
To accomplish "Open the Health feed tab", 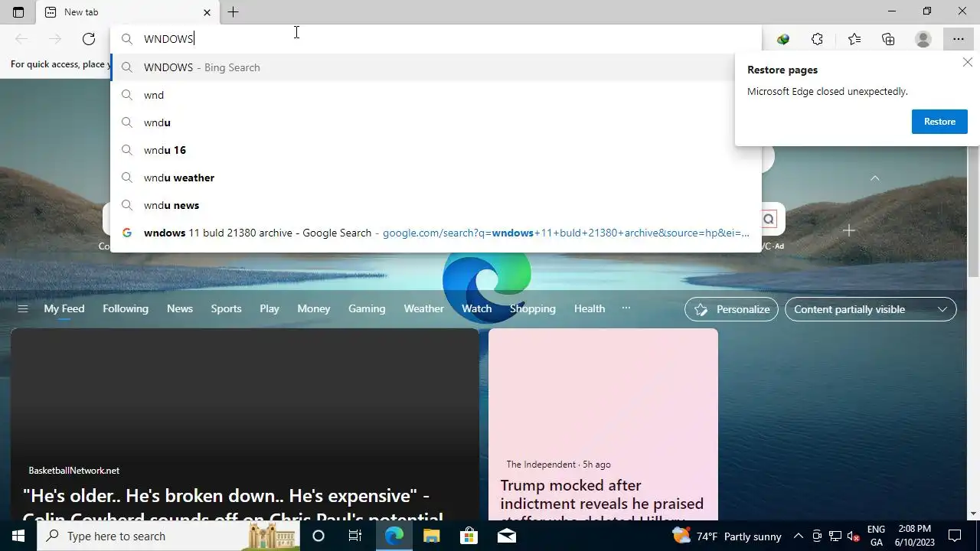I will click(x=590, y=308).
